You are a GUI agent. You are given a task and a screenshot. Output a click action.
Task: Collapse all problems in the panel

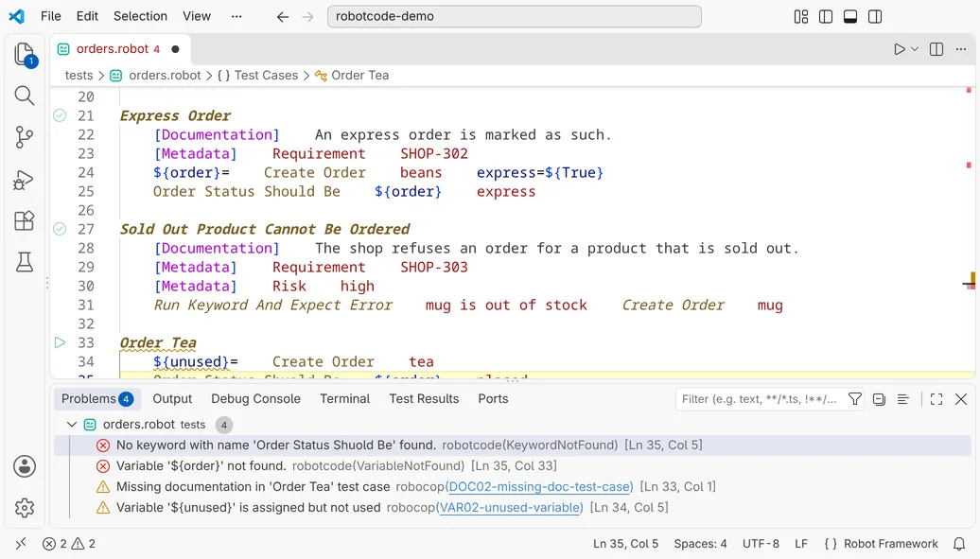click(x=879, y=399)
